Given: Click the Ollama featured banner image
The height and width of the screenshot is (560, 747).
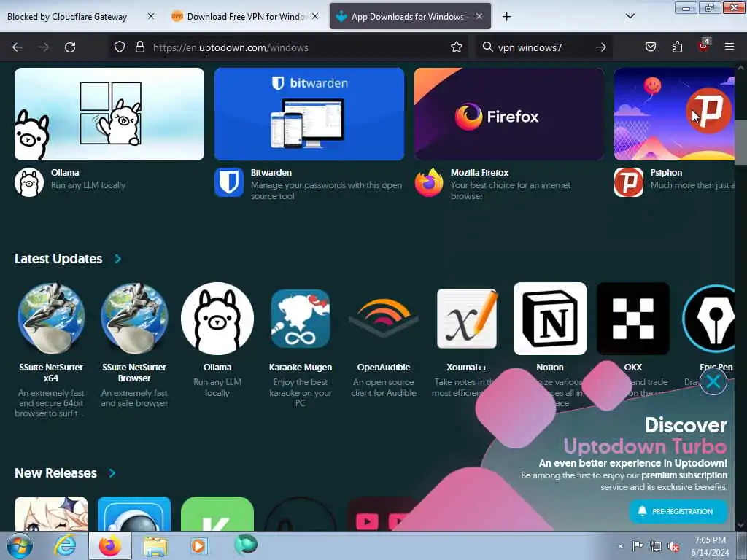Looking at the screenshot, I should (109, 114).
